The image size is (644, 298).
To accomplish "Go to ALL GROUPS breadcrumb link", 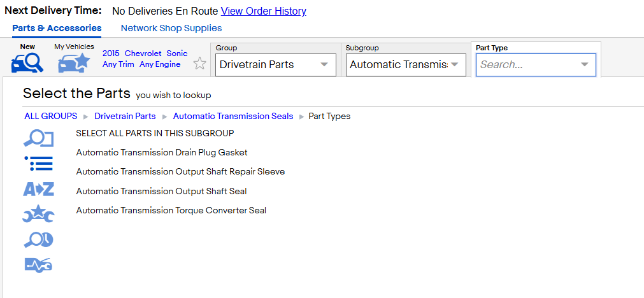I will tap(51, 116).
